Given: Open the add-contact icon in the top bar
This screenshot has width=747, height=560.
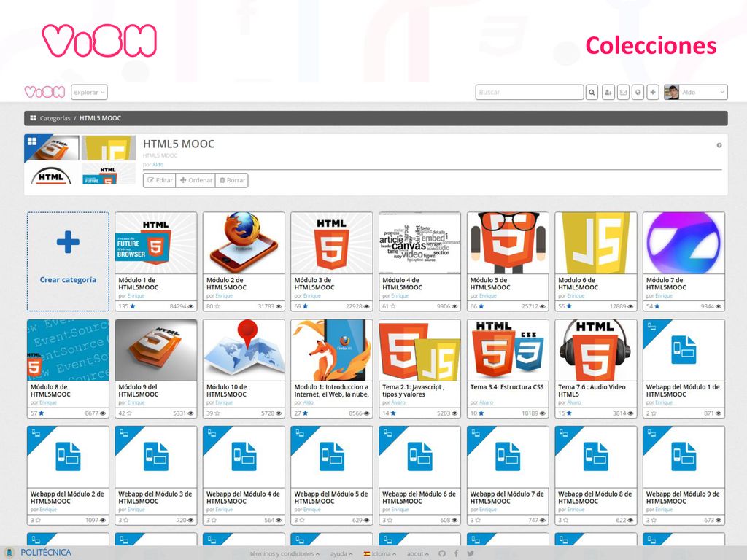Looking at the screenshot, I should [608, 93].
